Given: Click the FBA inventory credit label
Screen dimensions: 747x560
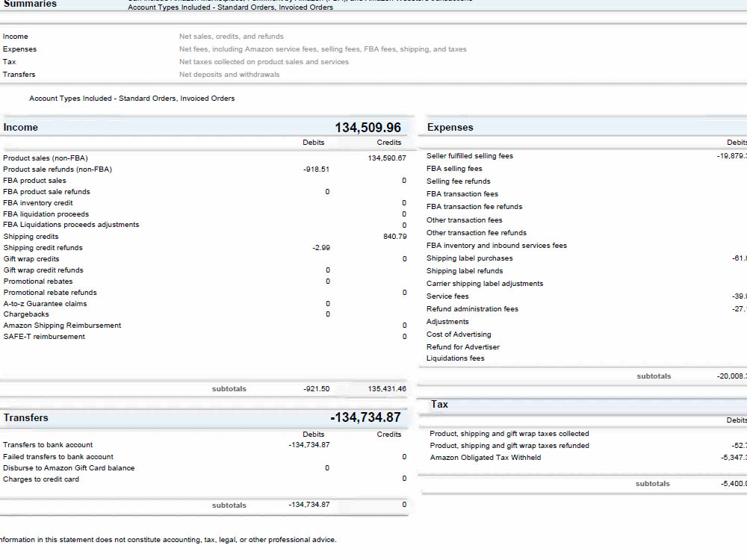Looking at the screenshot, I should (x=38, y=203).
